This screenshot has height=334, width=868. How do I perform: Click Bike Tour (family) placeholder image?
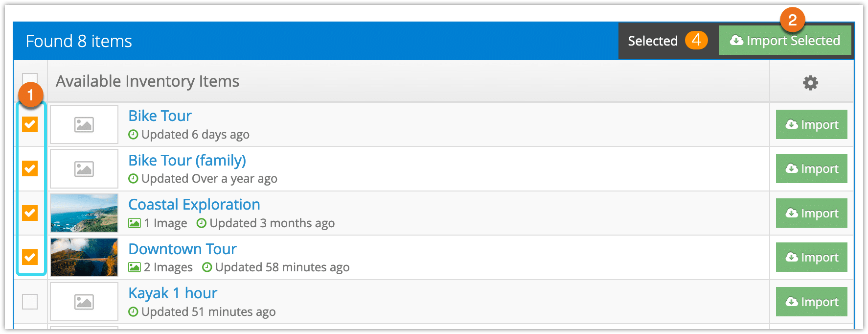click(84, 169)
